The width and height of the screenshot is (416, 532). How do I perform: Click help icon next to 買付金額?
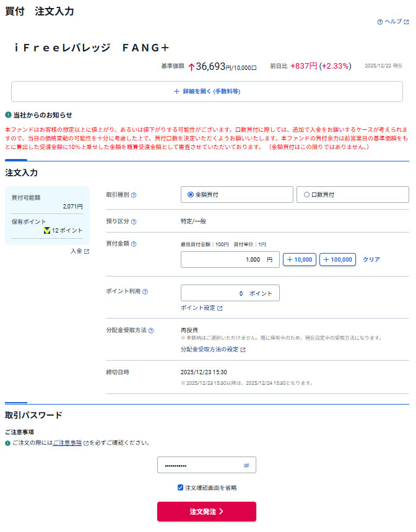click(134, 244)
